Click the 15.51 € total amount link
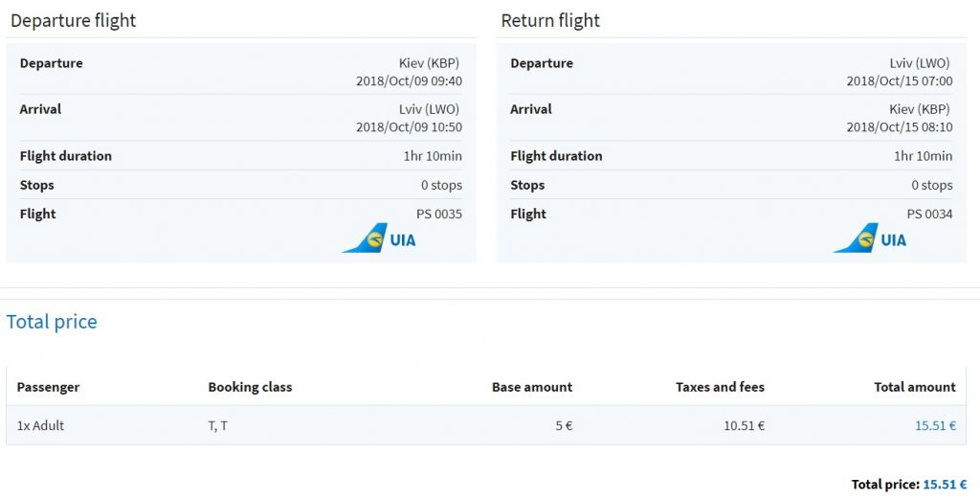This screenshot has width=980, height=500. [935, 425]
